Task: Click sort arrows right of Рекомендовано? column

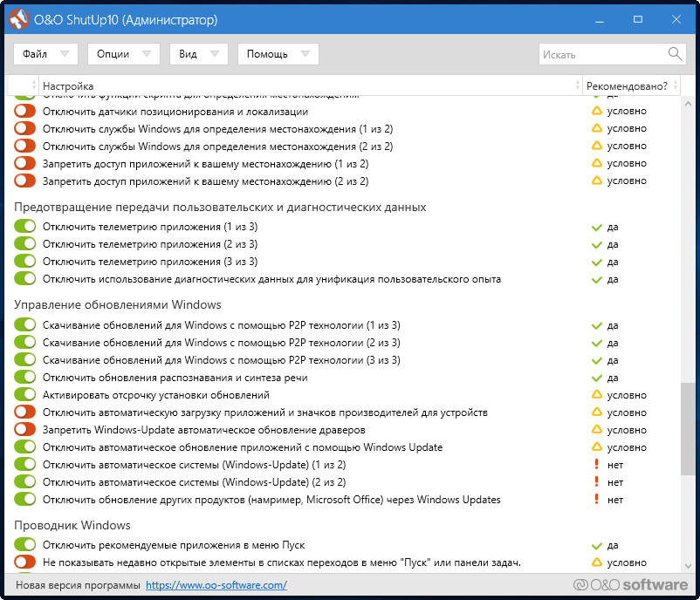Action: pyautogui.click(x=676, y=85)
